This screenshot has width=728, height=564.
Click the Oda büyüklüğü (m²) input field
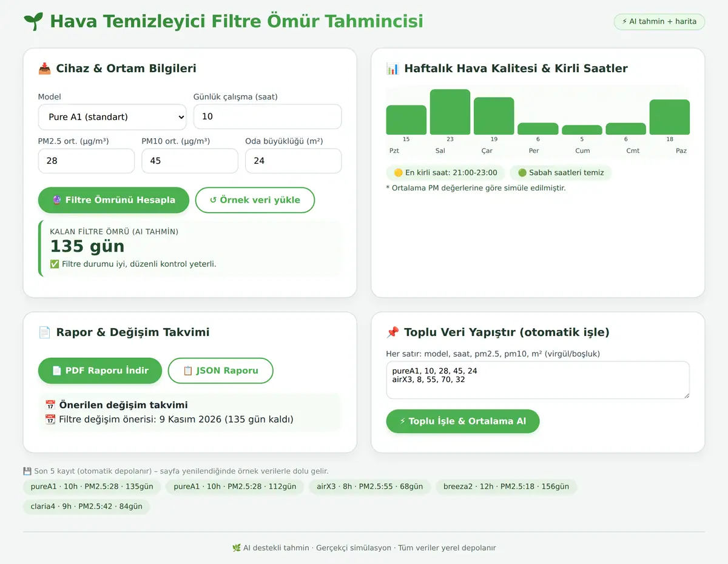(x=294, y=161)
